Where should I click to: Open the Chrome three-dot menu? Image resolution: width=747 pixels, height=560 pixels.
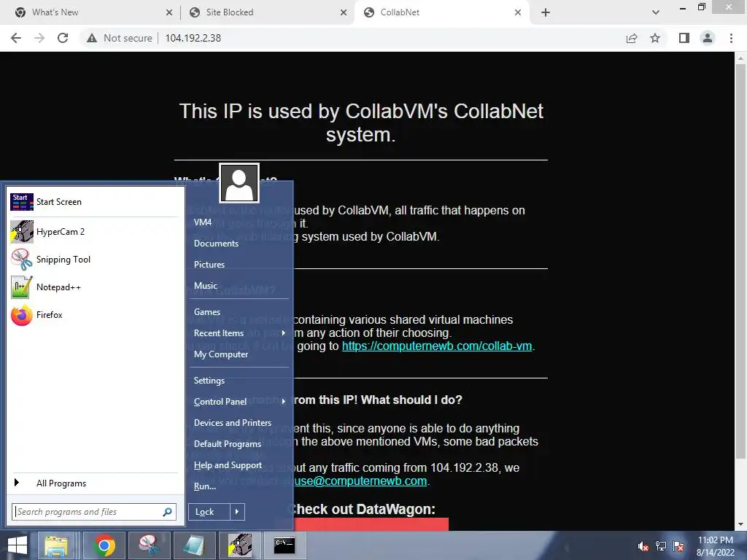(731, 38)
